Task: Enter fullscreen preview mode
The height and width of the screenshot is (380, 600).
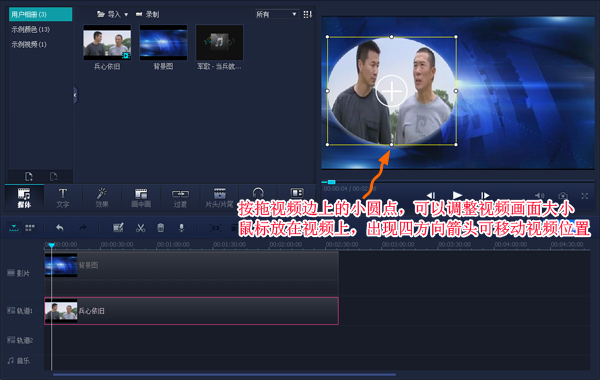Action: coord(584,196)
